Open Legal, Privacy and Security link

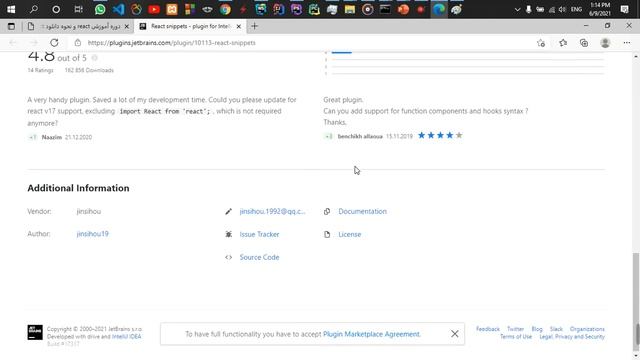(x=572, y=337)
